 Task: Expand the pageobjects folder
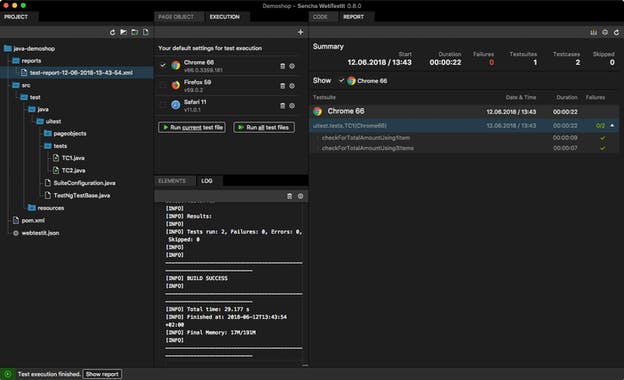coord(48,133)
